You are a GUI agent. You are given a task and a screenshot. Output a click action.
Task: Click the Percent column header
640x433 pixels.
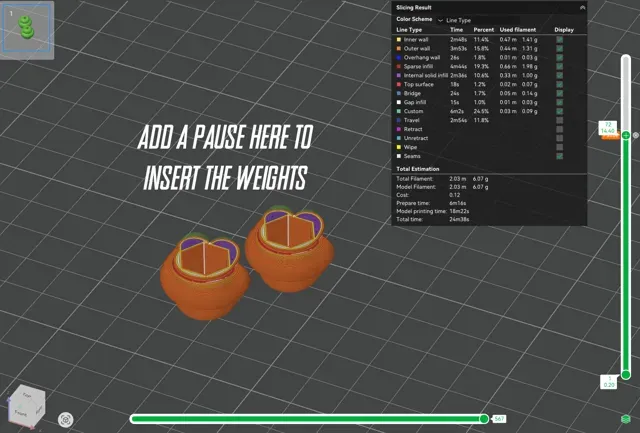pos(484,30)
